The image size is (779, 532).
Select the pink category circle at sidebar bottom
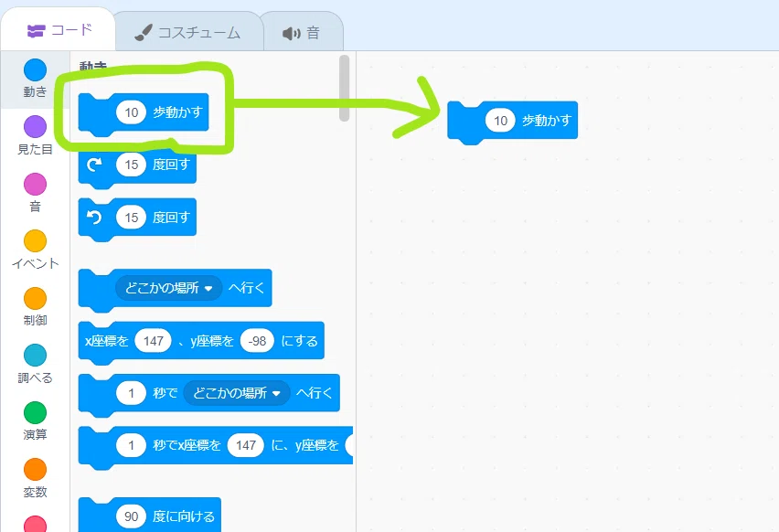[36, 524]
